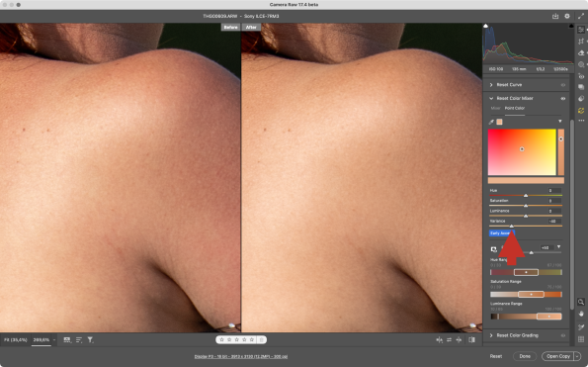Pick the Point Color eyedropper
The width and height of the screenshot is (588, 367).
click(x=491, y=122)
